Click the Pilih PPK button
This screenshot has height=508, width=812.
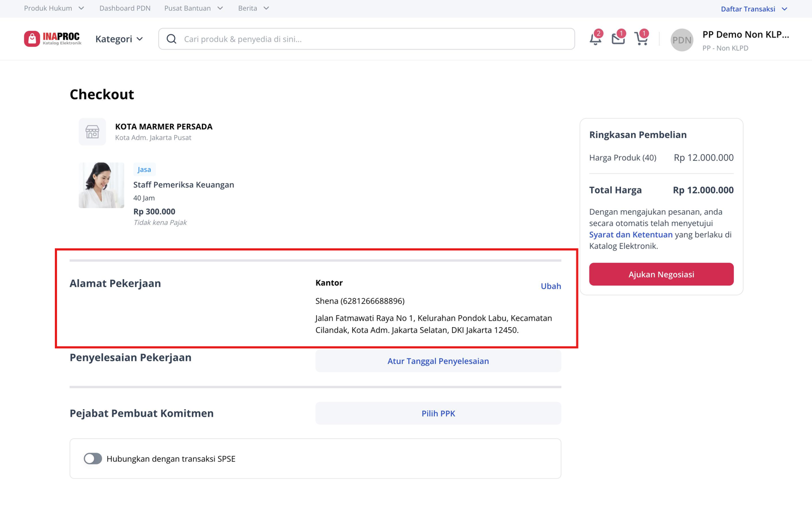438,413
